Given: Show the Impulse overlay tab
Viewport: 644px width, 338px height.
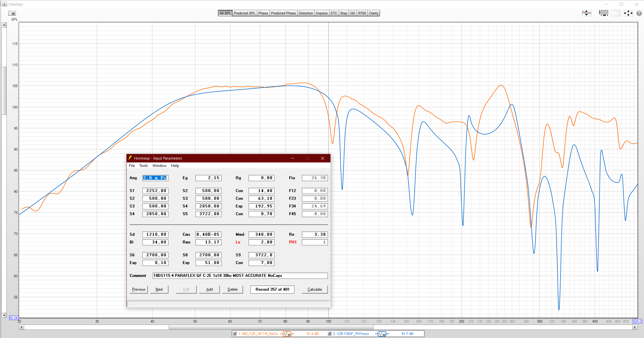Looking at the screenshot, I should tap(322, 13).
